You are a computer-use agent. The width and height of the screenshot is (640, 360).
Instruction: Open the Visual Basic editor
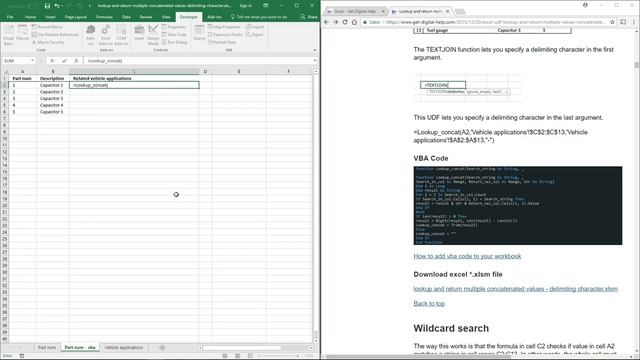coord(9,34)
